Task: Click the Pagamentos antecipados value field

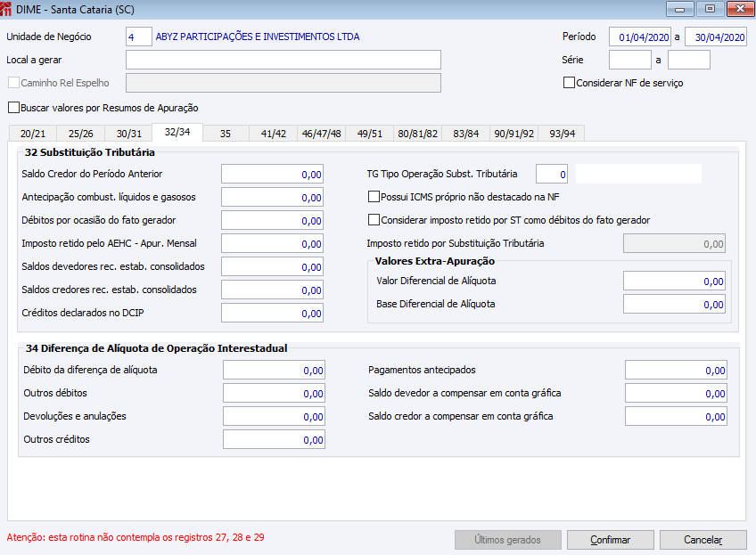Action: pyautogui.click(x=676, y=370)
